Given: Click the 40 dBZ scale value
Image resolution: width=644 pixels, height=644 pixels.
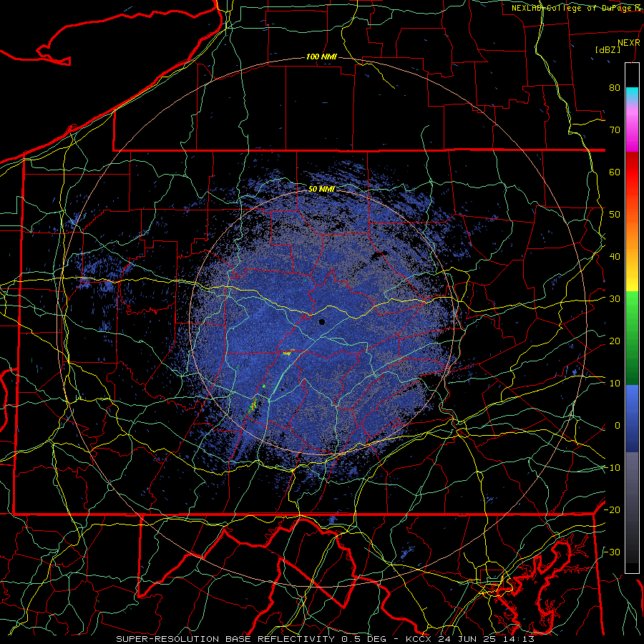Looking at the screenshot, I should point(615,257).
